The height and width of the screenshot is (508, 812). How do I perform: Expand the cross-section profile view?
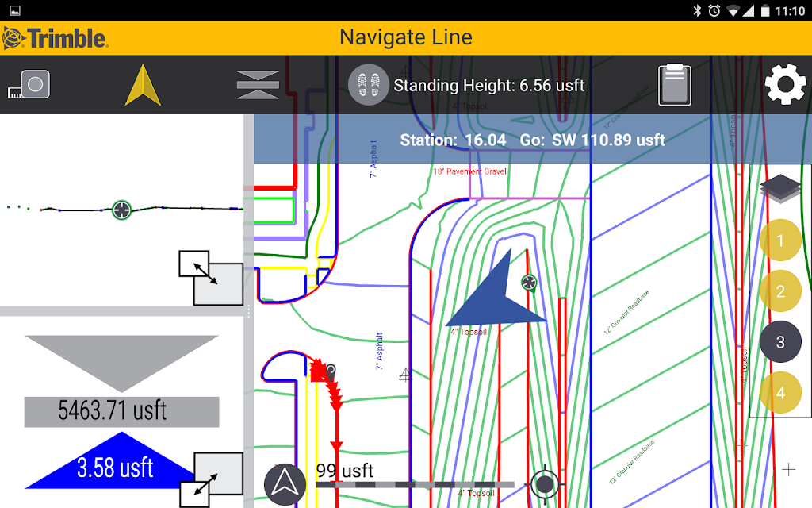pos(211,278)
